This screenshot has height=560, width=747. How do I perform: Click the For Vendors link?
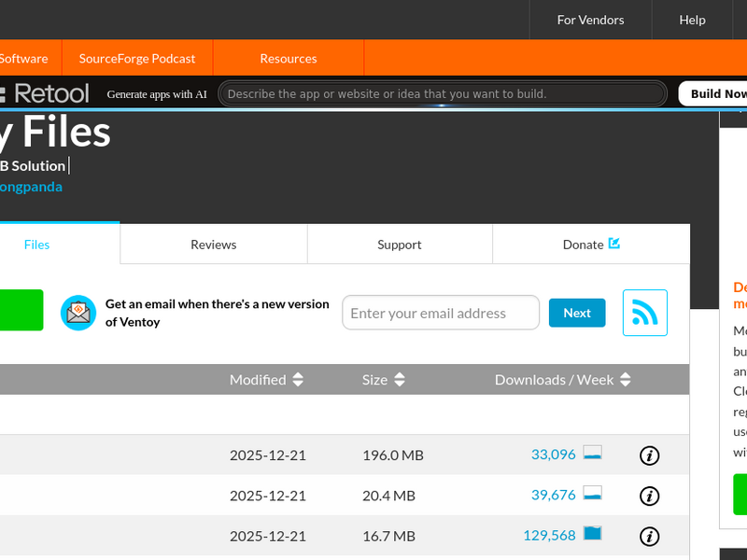[590, 20]
